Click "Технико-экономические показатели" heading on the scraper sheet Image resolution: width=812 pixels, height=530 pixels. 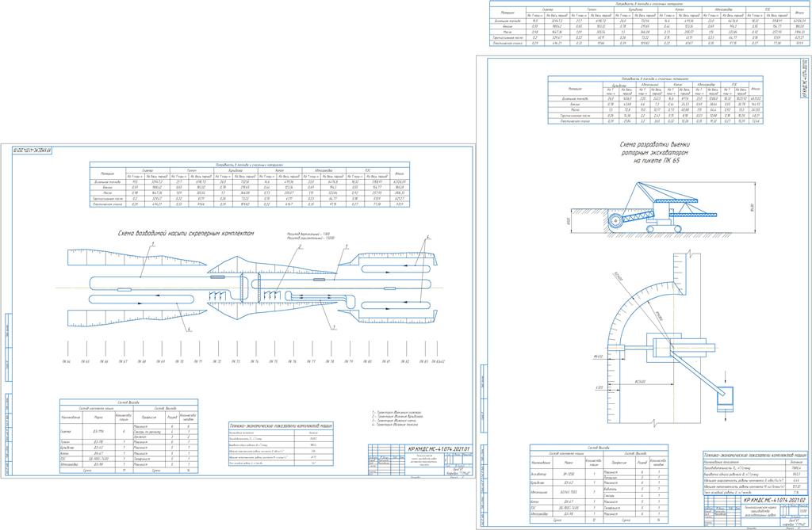(x=280, y=425)
